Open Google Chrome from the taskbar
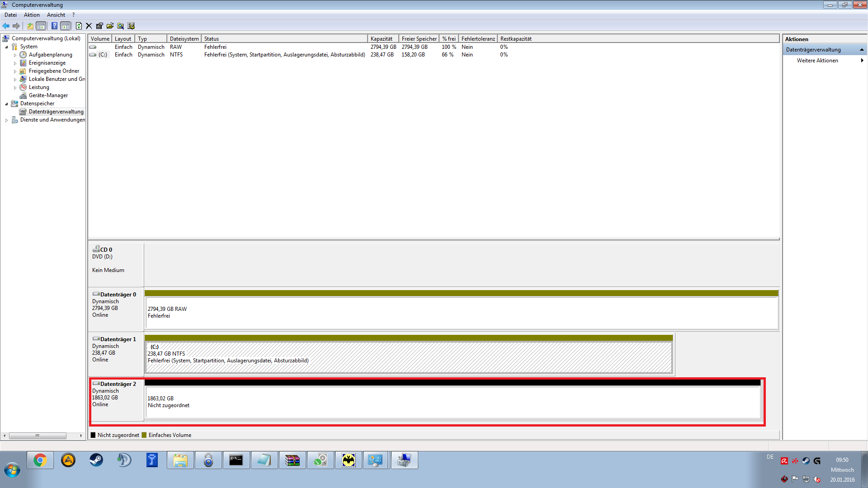 (40, 460)
